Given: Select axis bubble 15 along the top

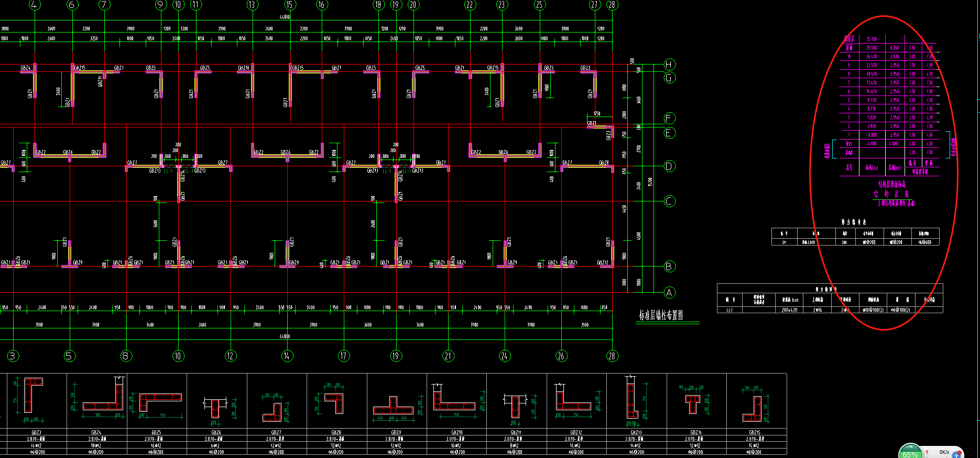Looking at the screenshot, I should [290, 5].
